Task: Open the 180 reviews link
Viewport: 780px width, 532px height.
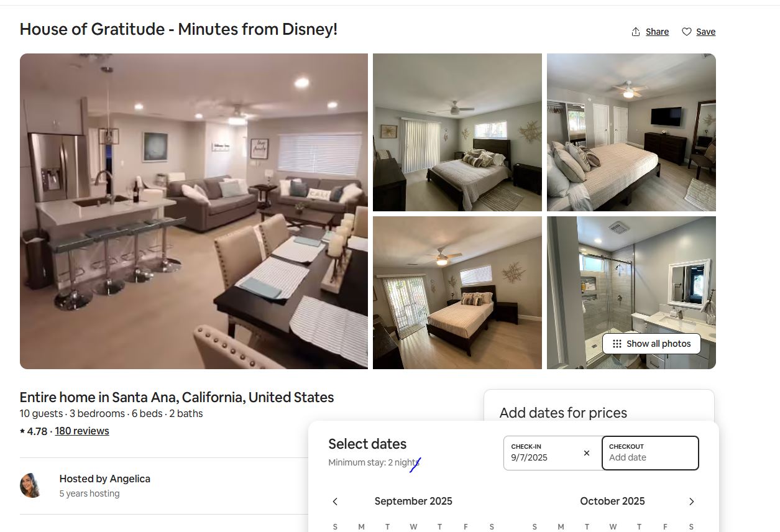Action: tap(82, 431)
